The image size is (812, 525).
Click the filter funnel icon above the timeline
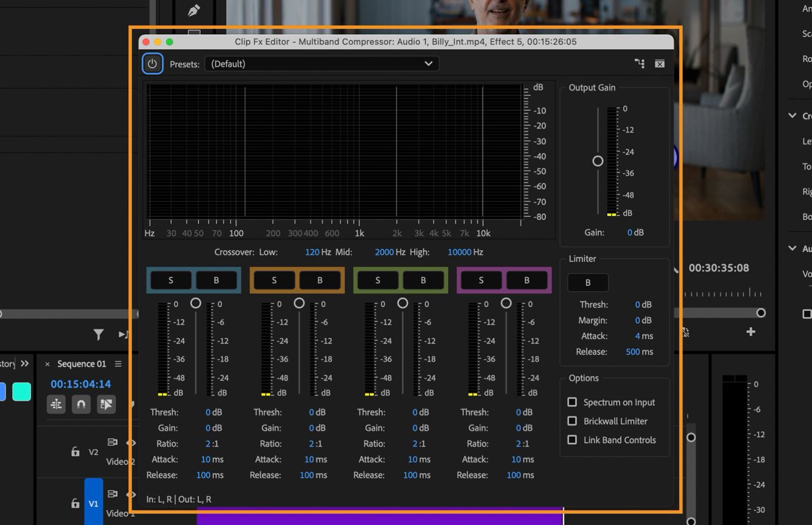(99, 334)
